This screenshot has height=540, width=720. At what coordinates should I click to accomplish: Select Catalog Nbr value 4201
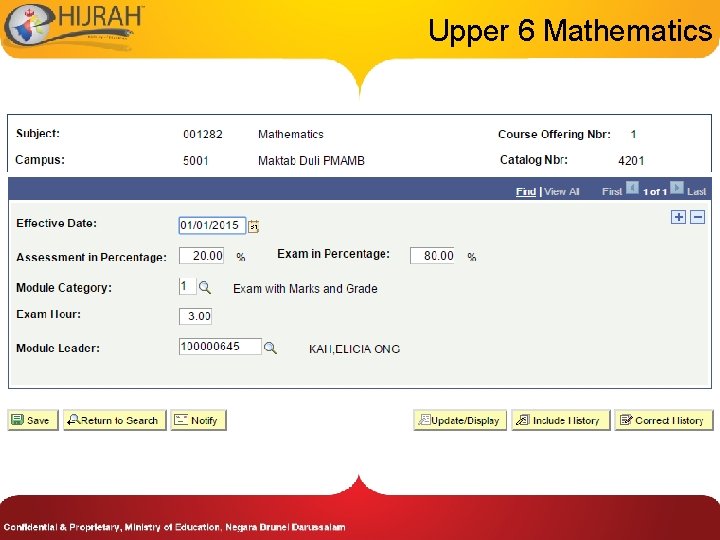631,161
